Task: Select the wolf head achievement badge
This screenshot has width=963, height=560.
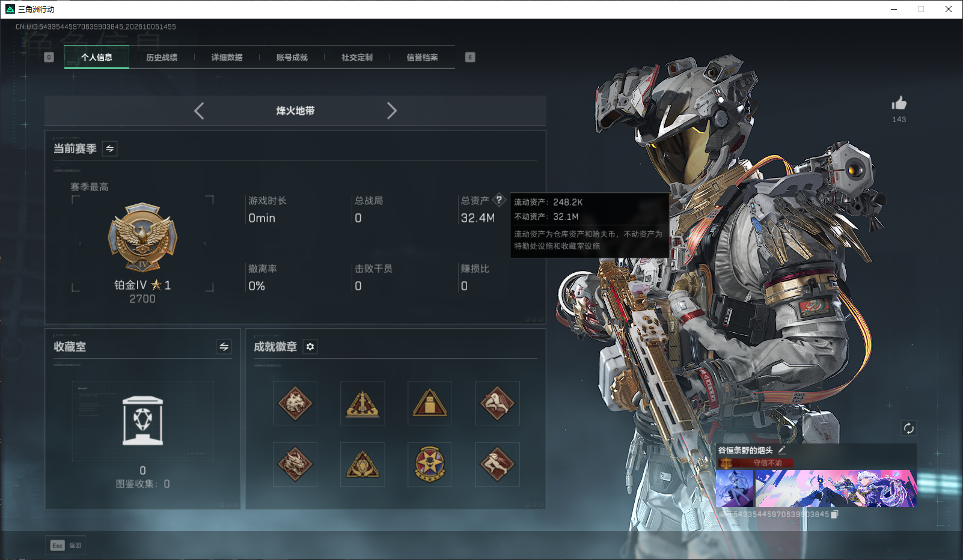Action: click(295, 403)
